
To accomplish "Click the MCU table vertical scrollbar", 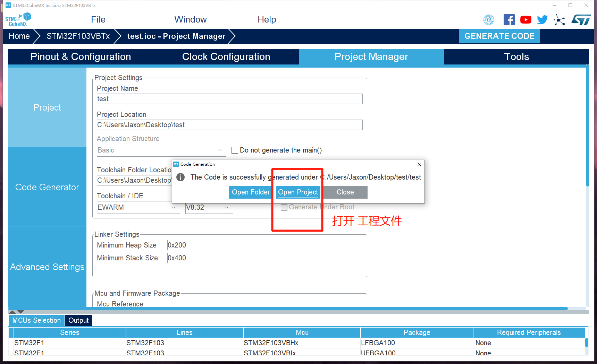I will pyautogui.click(x=587, y=343).
